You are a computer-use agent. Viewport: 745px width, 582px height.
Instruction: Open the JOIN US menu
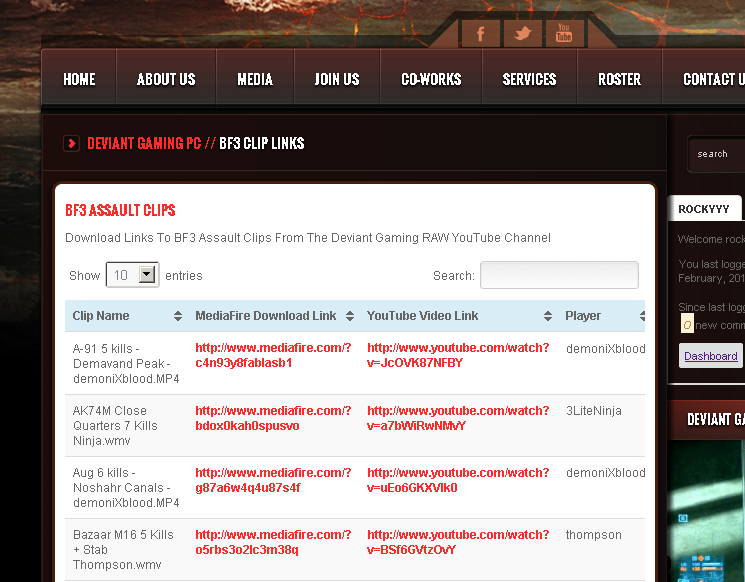point(337,79)
